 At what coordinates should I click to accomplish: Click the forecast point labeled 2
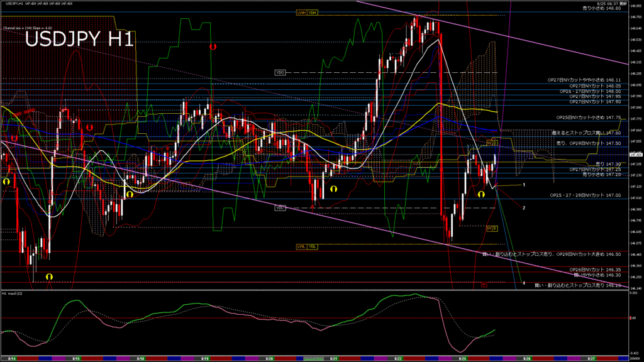[x=524, y=207]
